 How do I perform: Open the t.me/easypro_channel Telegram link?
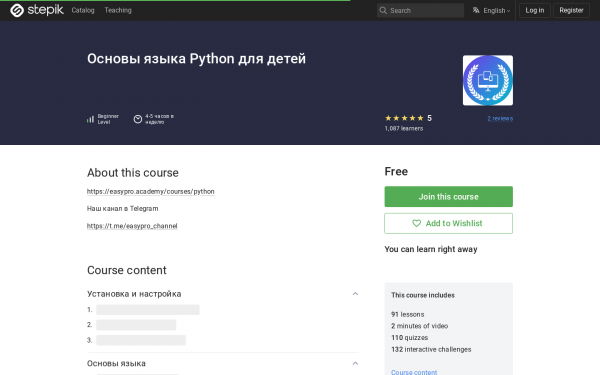click(132, 226)
